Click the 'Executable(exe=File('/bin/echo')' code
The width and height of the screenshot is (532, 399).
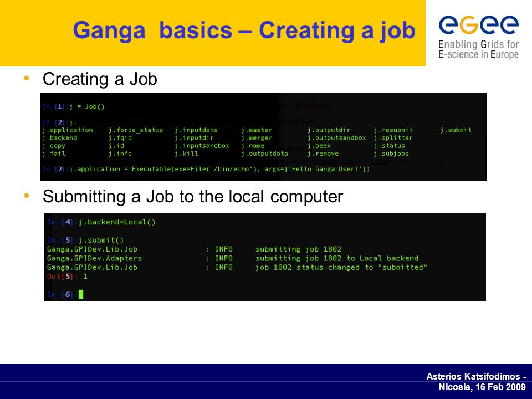coord(196,169)
